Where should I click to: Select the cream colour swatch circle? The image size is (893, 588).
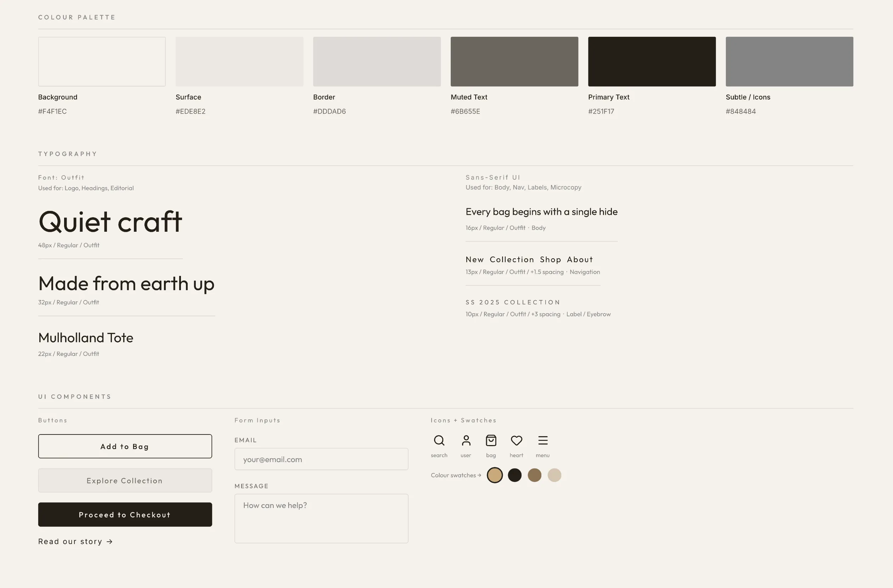pyautogui.click(x=554, y=475)
